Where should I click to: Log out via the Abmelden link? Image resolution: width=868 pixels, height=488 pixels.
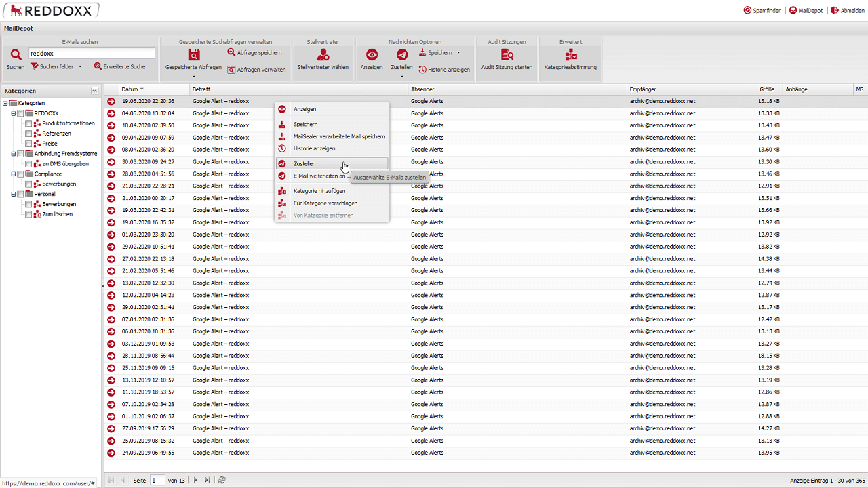click(x=848, y=10)
